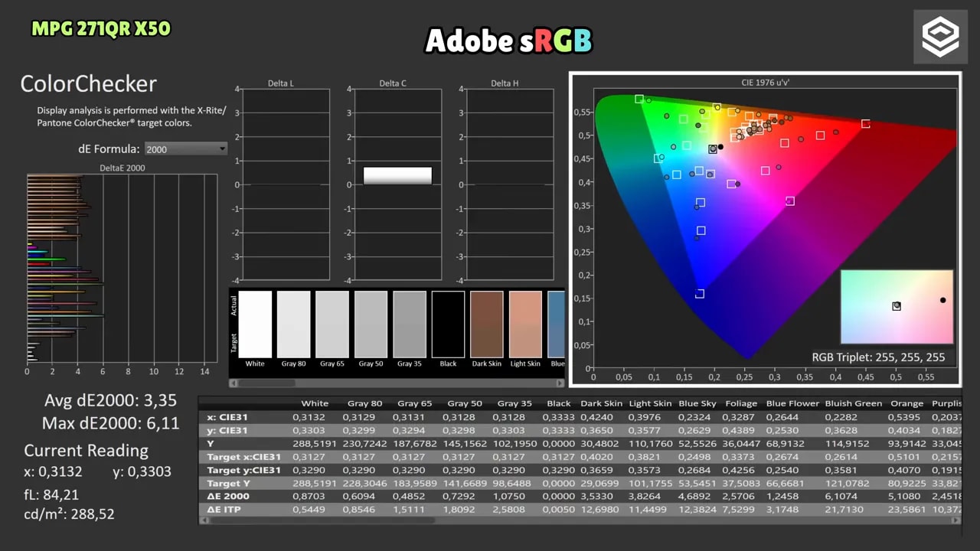This screenshot has width=980, height=551.
Task: Click the 'Gray 80' column header
Action: point(364,403)
